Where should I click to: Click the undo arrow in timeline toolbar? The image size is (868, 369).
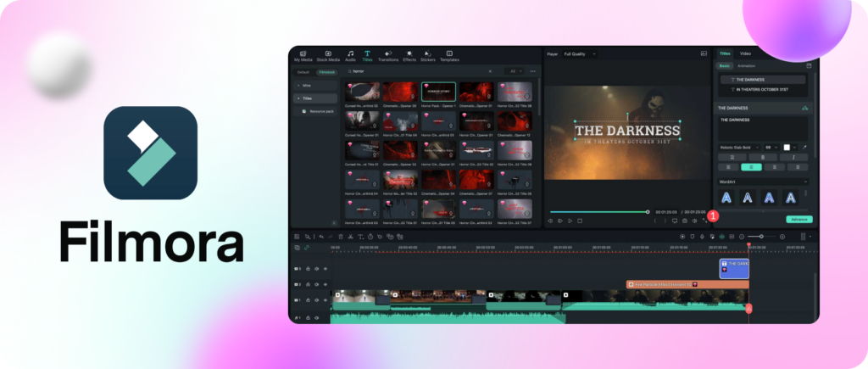[321, 237]
